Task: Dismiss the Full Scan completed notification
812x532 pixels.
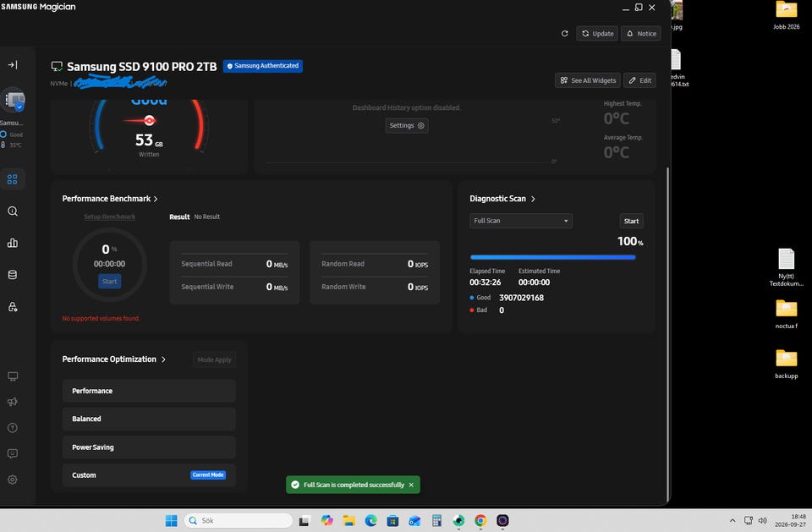Action: tap(411, 485)
